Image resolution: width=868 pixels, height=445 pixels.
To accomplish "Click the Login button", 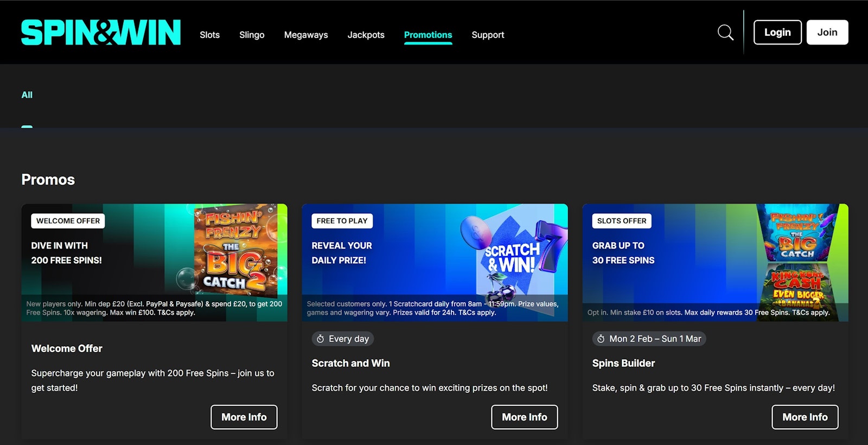I will coord(777,32).
